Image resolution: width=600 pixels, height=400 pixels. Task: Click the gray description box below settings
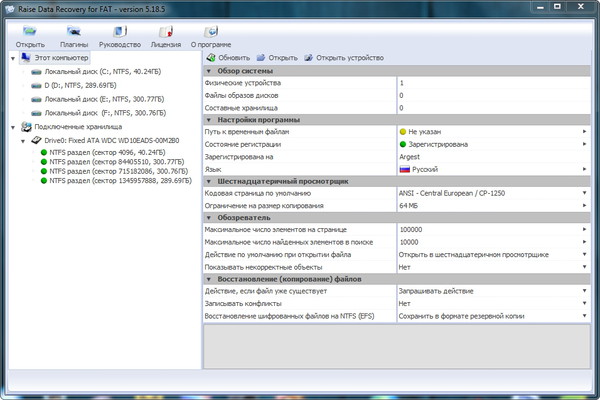click(397, 347)
